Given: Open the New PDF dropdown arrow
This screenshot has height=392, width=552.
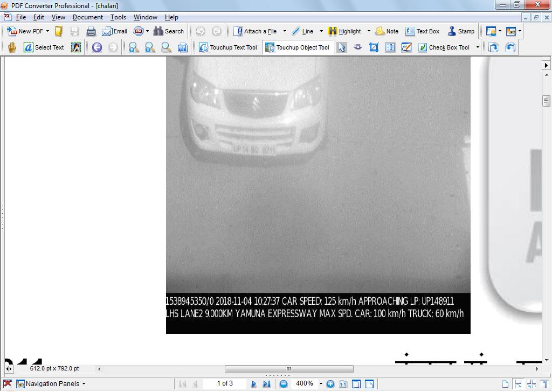Looking at the screenshot, I should pyautogui.click(x=48, y=31).
